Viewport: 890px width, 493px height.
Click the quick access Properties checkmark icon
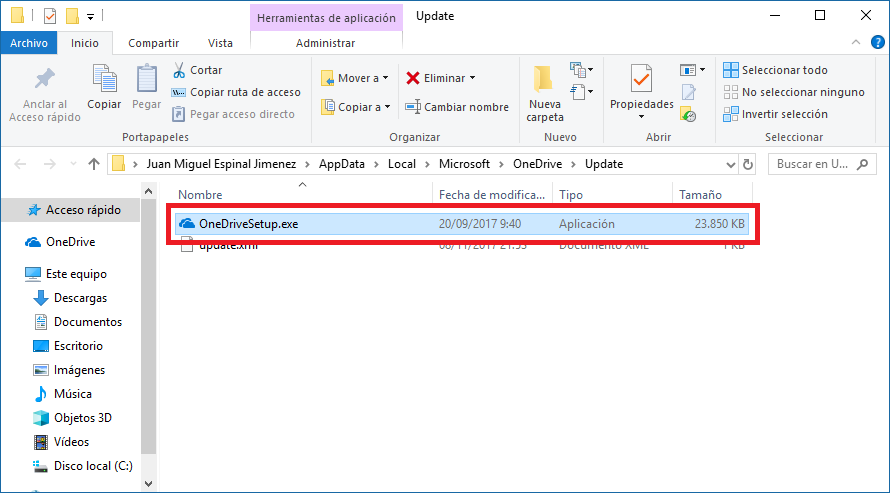[50, 16]
